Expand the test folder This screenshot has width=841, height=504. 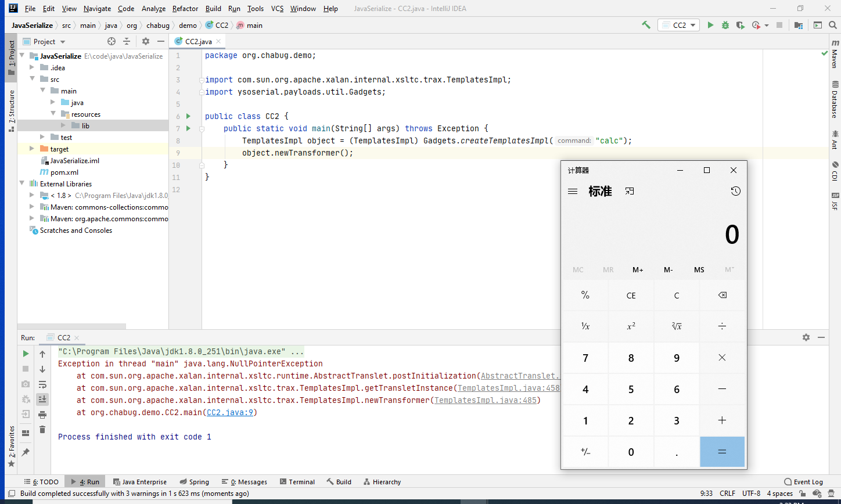click(x=43, y=138)
